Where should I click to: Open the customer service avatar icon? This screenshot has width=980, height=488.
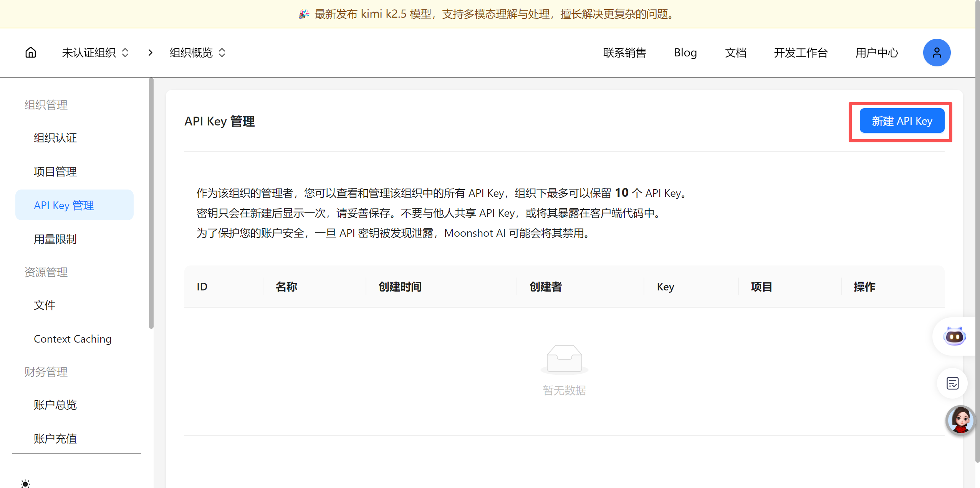pyautogui.click(x=960, y=420)
